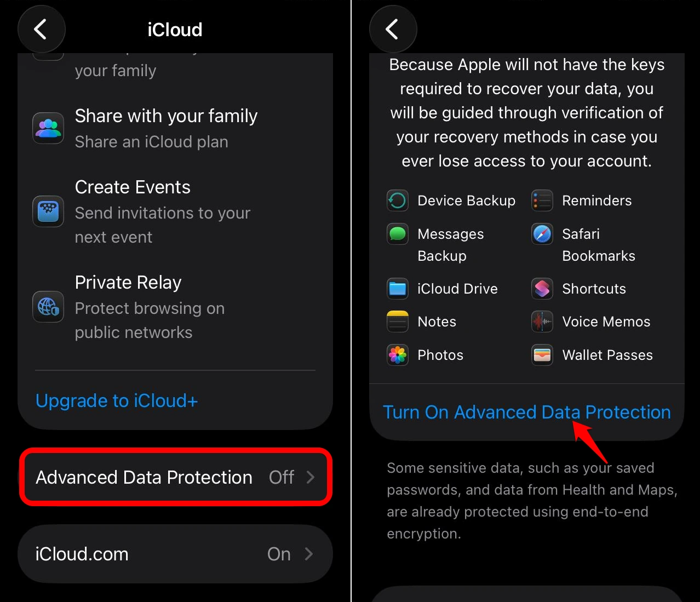
Task: Expand the Advanced Data Protection row
Action: point(175,477)
